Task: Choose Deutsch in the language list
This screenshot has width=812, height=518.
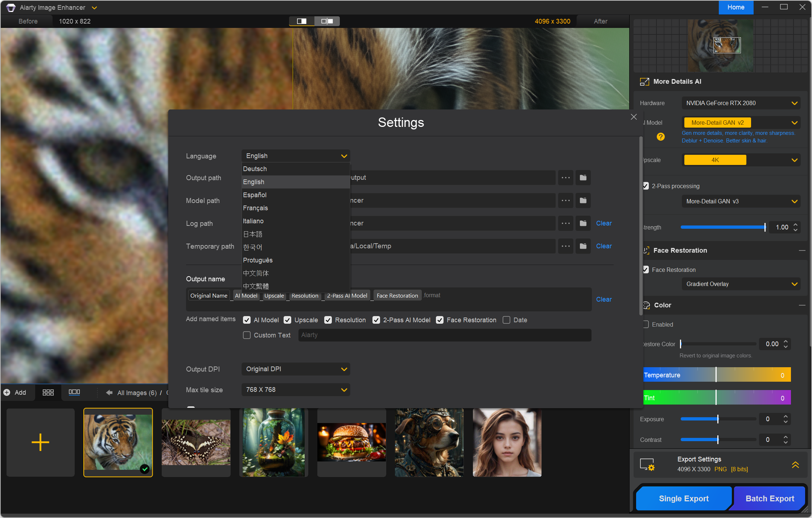Action: (x=255, y=169)
